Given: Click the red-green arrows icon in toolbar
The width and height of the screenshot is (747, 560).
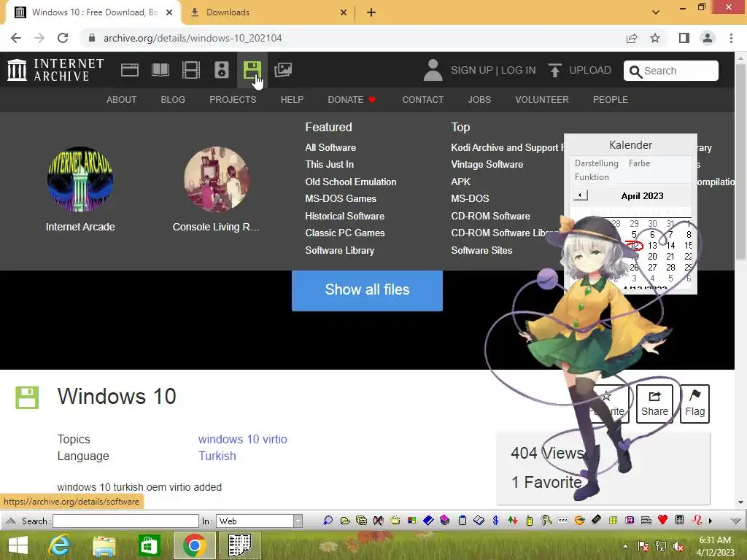Looking at the screenshot, I should pos(513,521).
